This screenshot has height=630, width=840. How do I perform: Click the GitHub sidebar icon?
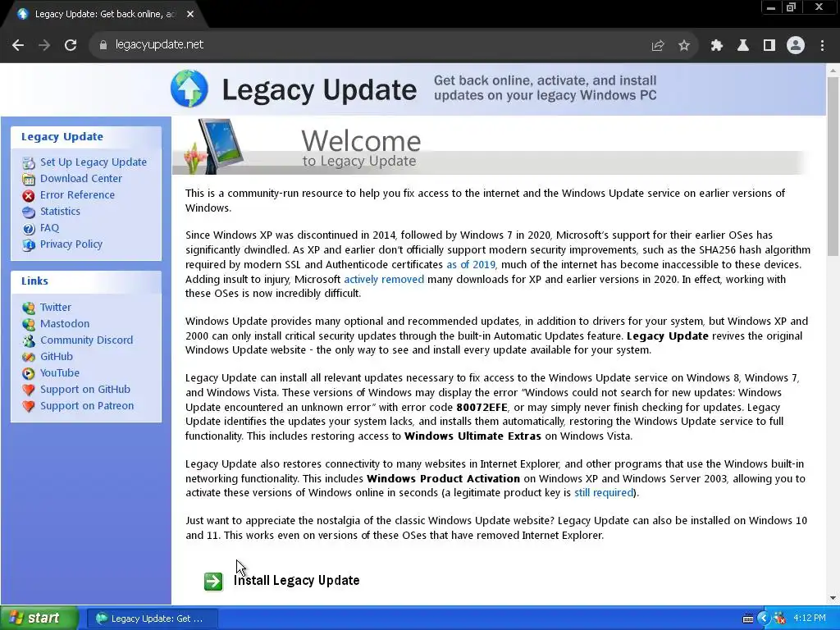29,358
